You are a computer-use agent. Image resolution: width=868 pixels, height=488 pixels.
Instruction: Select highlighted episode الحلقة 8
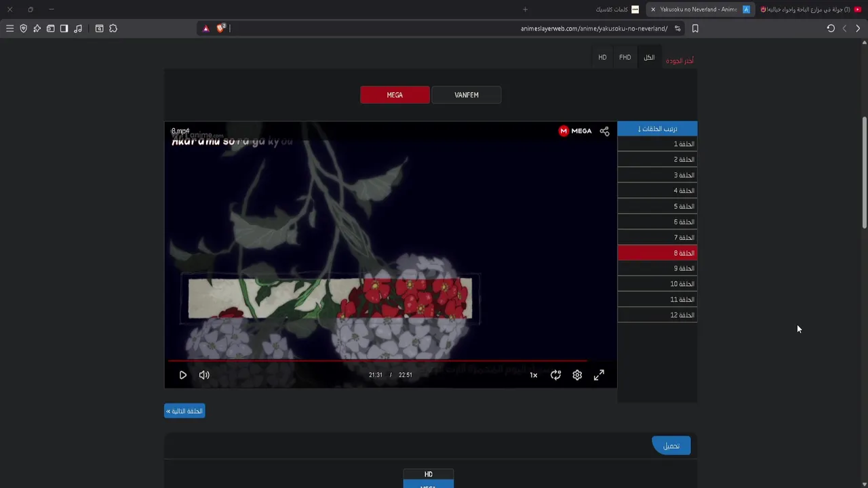(x=657, y=253)
